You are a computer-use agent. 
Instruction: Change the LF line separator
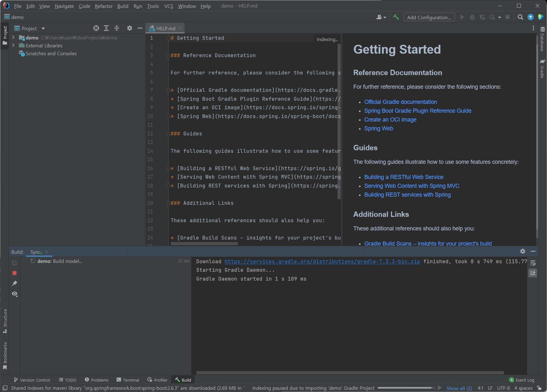[490, 388]
